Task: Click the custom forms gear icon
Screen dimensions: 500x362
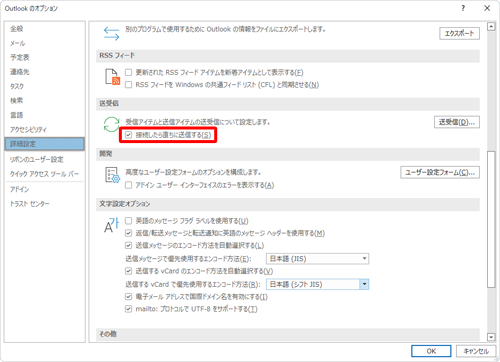Action: pyautogui.click(x=112, y=175)
